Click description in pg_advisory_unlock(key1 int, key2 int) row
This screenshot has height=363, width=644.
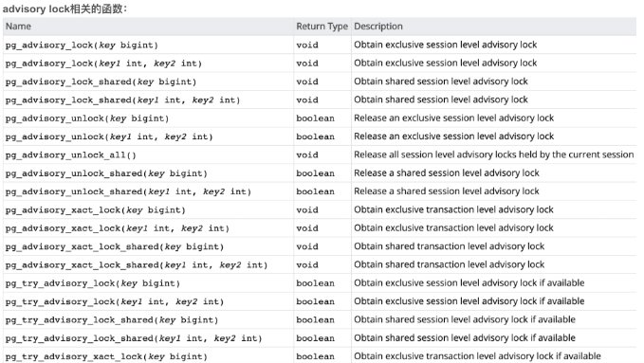(454, 136)
